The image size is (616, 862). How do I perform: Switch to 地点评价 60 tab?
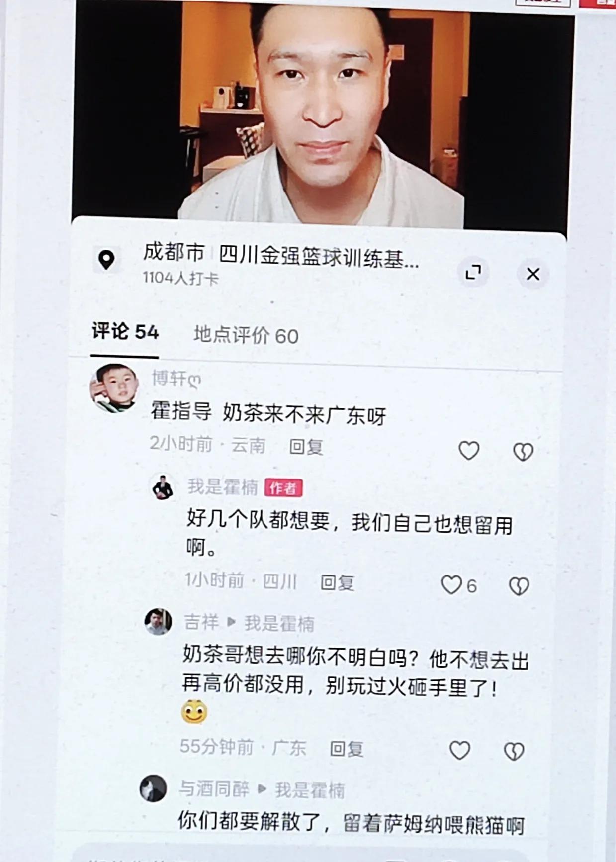(246, 335)
